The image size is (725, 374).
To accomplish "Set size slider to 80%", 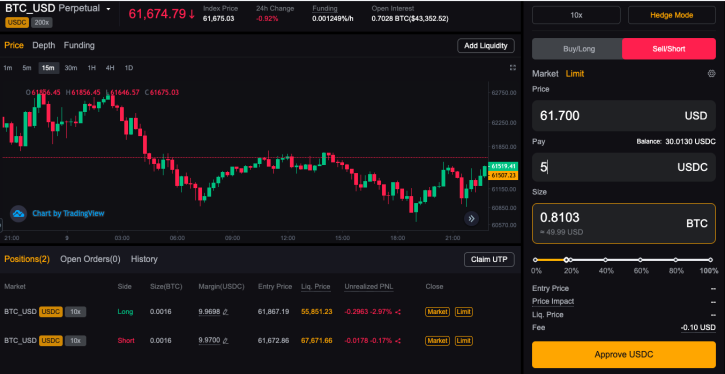I will (x=676, y=260).
